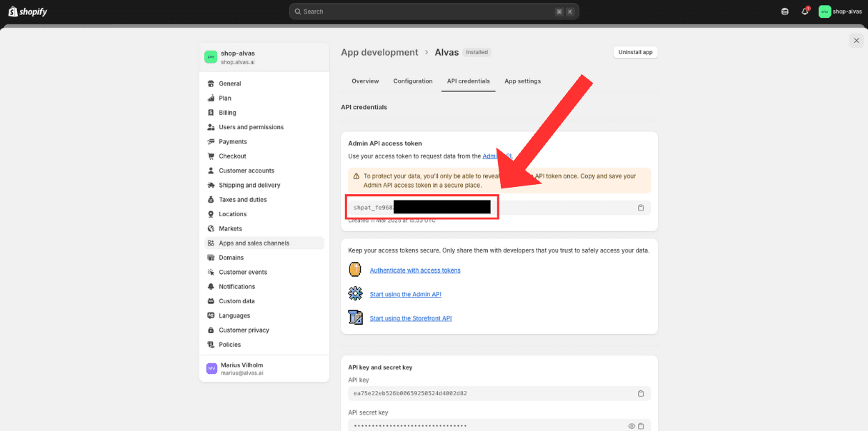
Task: Click the Customer events icon
Action: coord(211,272)
